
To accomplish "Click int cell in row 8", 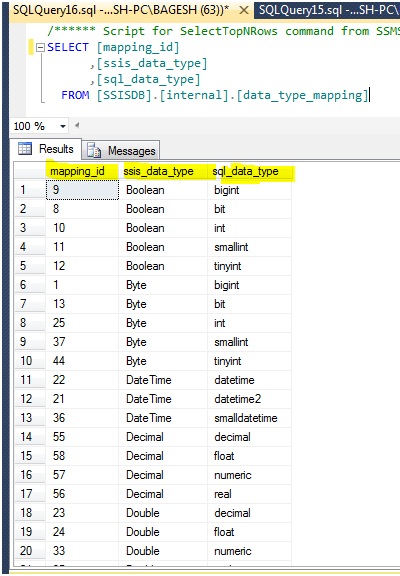I will (x=250, y=323).
